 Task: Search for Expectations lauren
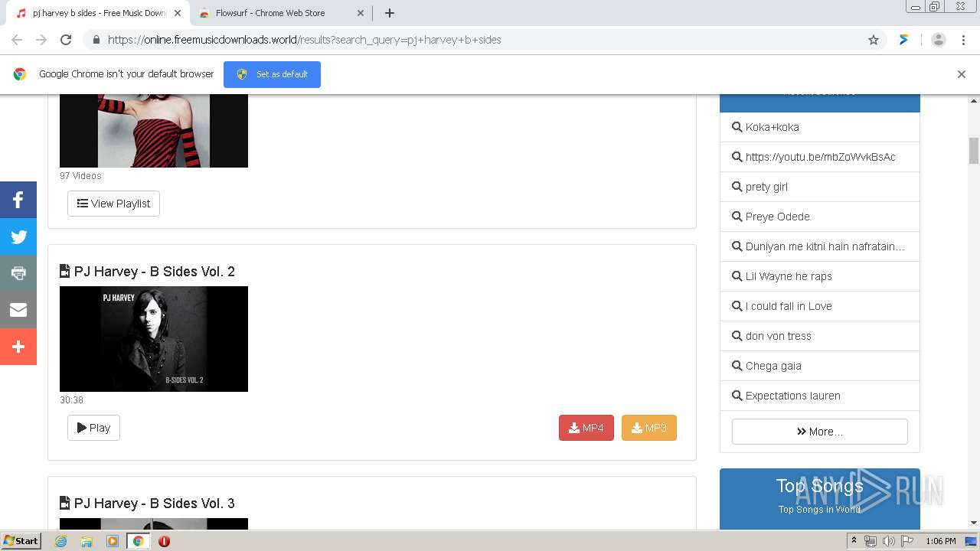pos(820,396)
